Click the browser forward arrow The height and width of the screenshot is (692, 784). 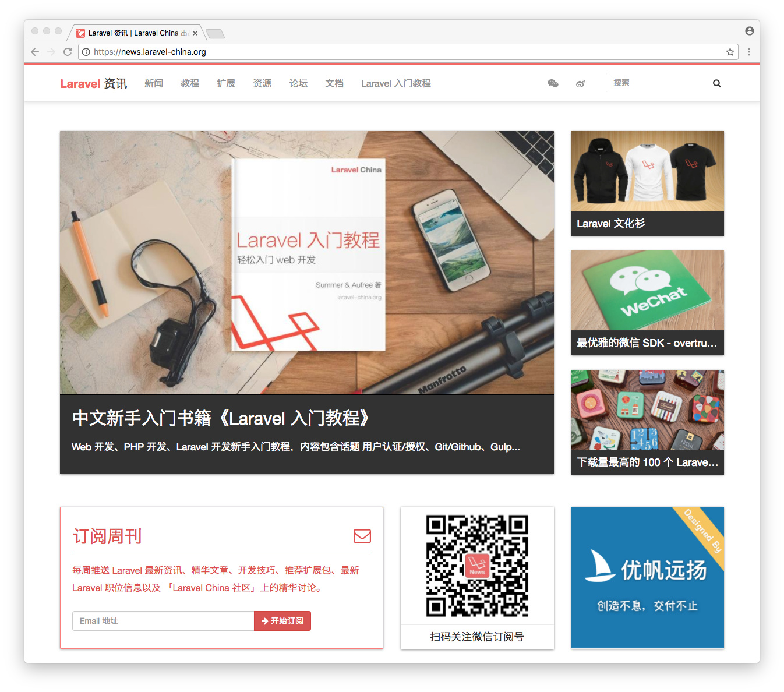[x=51, y=52]
